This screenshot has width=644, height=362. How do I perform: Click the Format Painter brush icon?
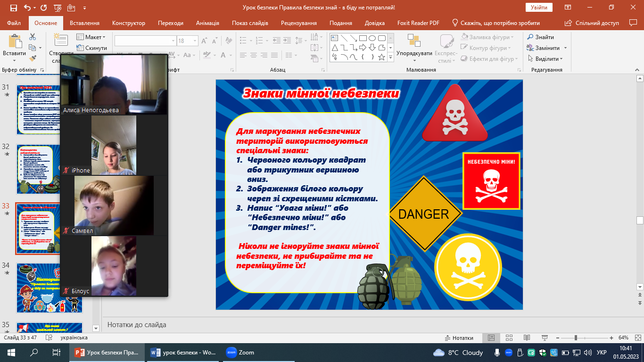(x=33, y=58)
